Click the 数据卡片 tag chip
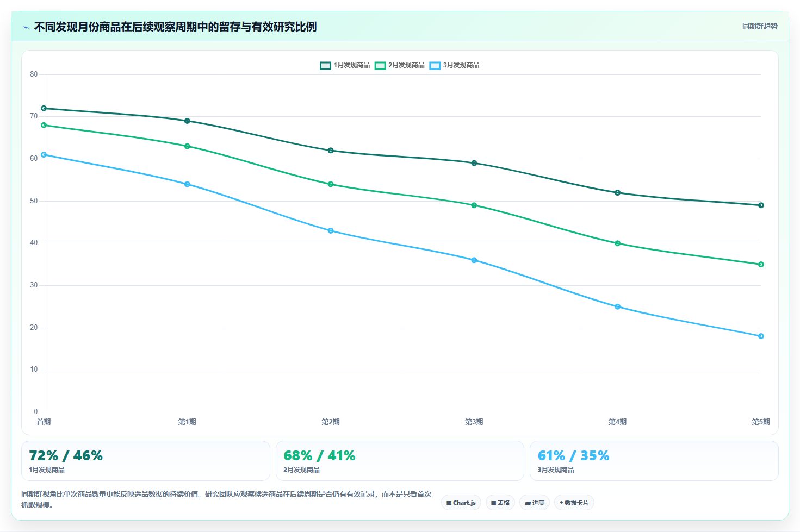Screen dimensions: 800x532 click(574, 503)
